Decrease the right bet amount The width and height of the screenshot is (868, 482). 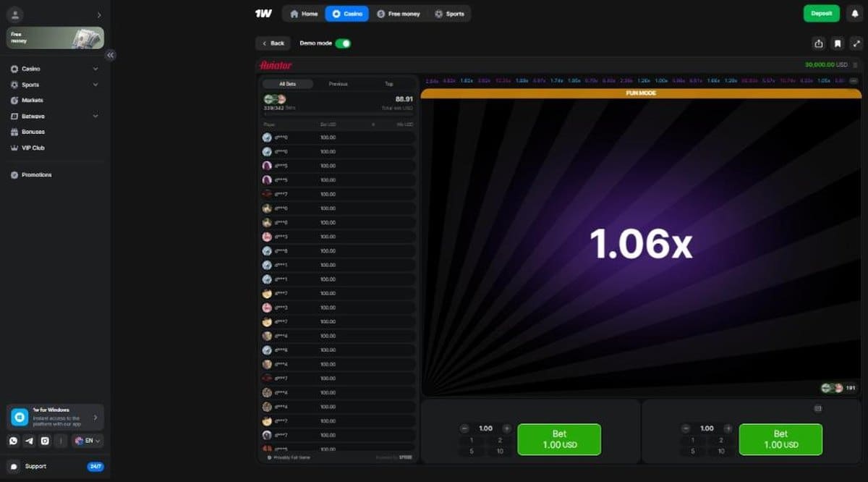coord(686,428)
